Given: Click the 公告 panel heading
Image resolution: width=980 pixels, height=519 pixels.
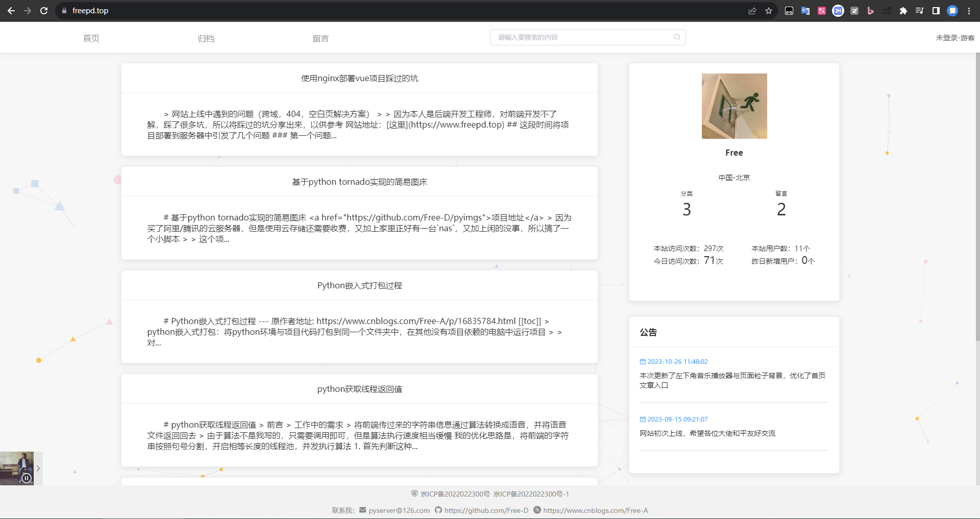Looking at the screenshot, I should (x=648, y=332).
